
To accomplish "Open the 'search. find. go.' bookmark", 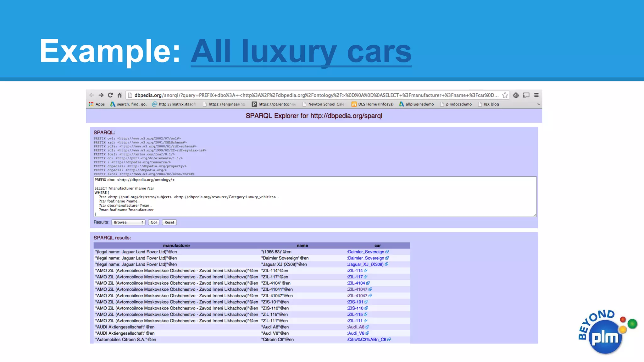I will tap(128, 104).
